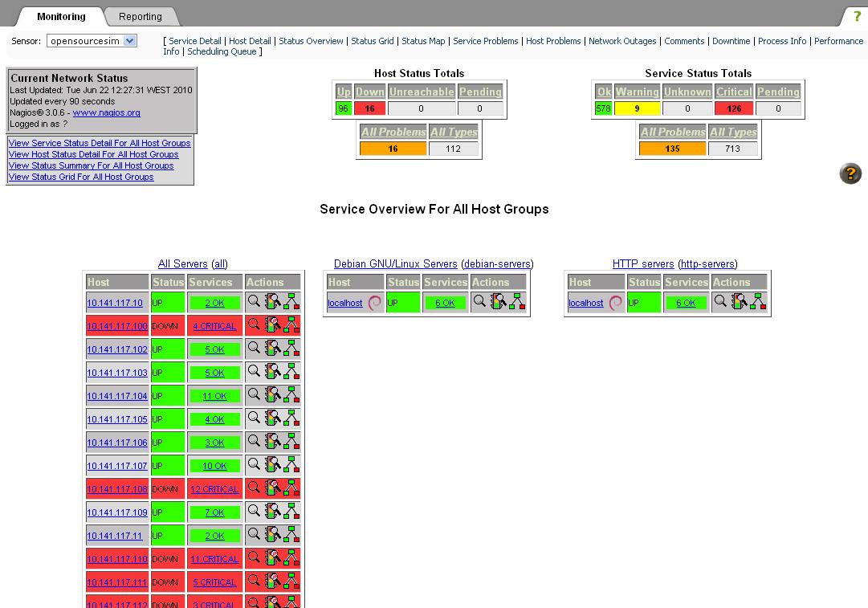Open traffic-light service status icon for 10.141.117.100
The width and height of the screenshot is (868, 608).
pyautogui.click(x=272, y=324)
